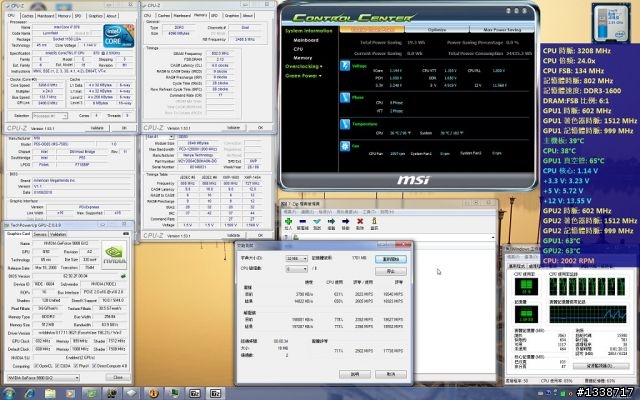This screenshot has height=400, width=640.
Task: Click the Copy arrow icon in 7-Zip
Action: tap(331, 221)
